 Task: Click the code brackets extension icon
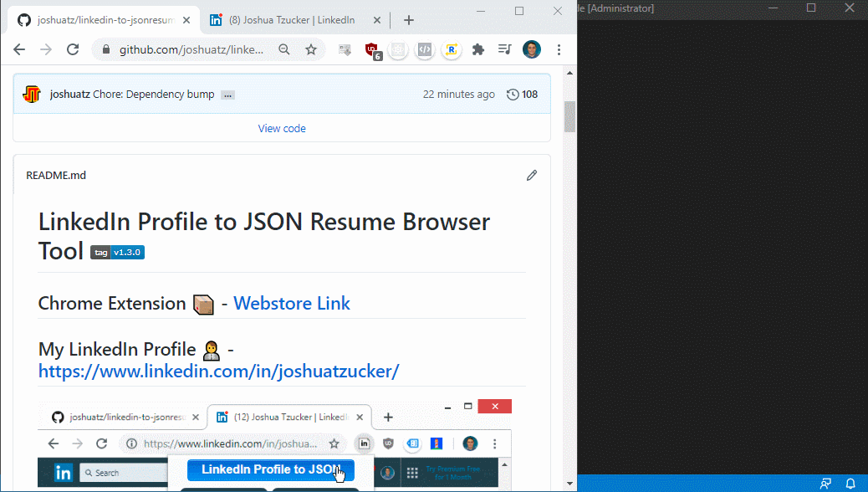(x=425, y=50)
